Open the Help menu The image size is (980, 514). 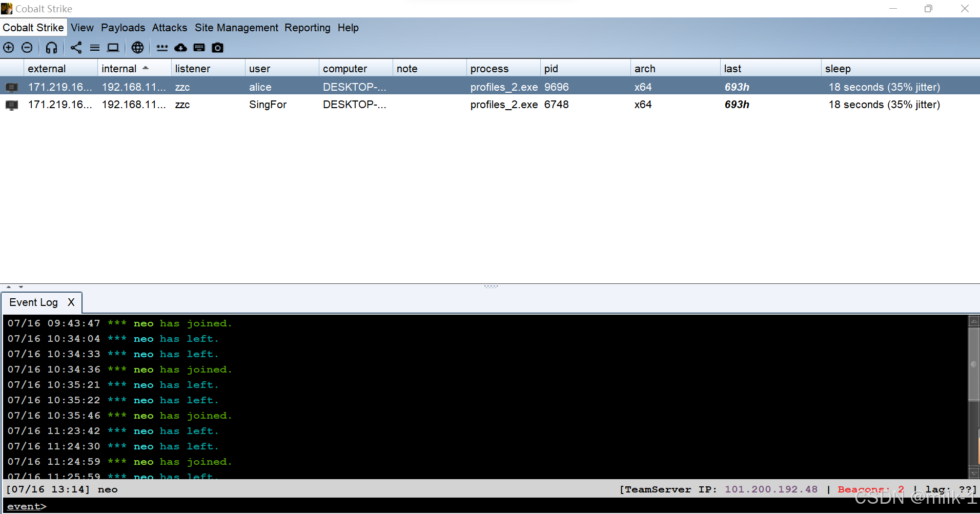pos(348,28)
